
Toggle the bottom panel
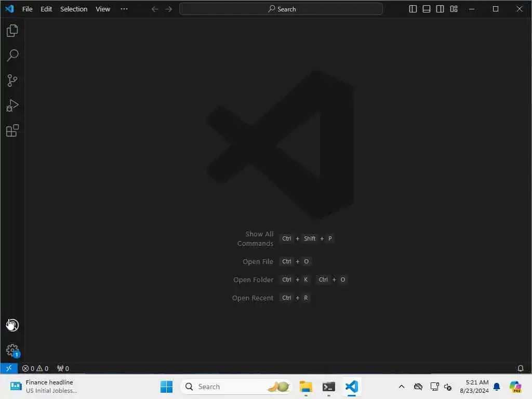pos(426,9)
